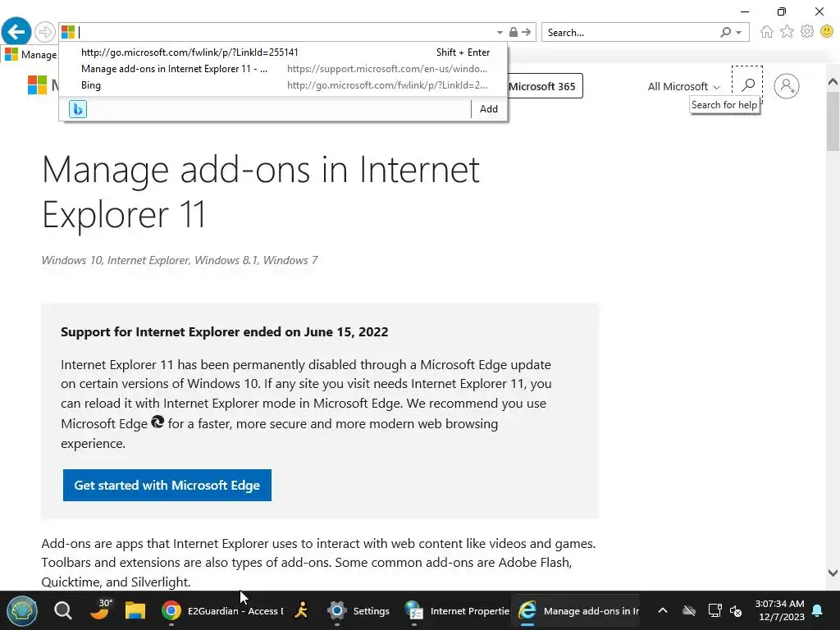Click the OneDrive cloud tray icon
This screenshot has height=630, width=840.
[689, 610]
